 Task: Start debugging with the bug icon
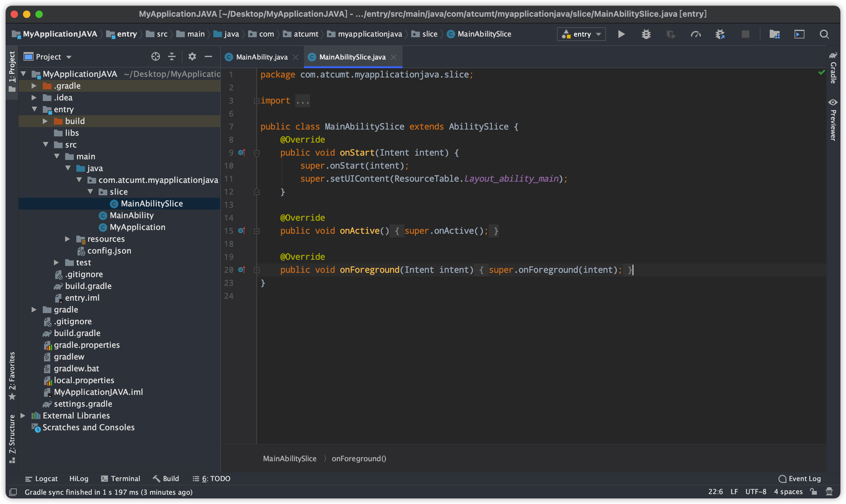coord(646,34)
